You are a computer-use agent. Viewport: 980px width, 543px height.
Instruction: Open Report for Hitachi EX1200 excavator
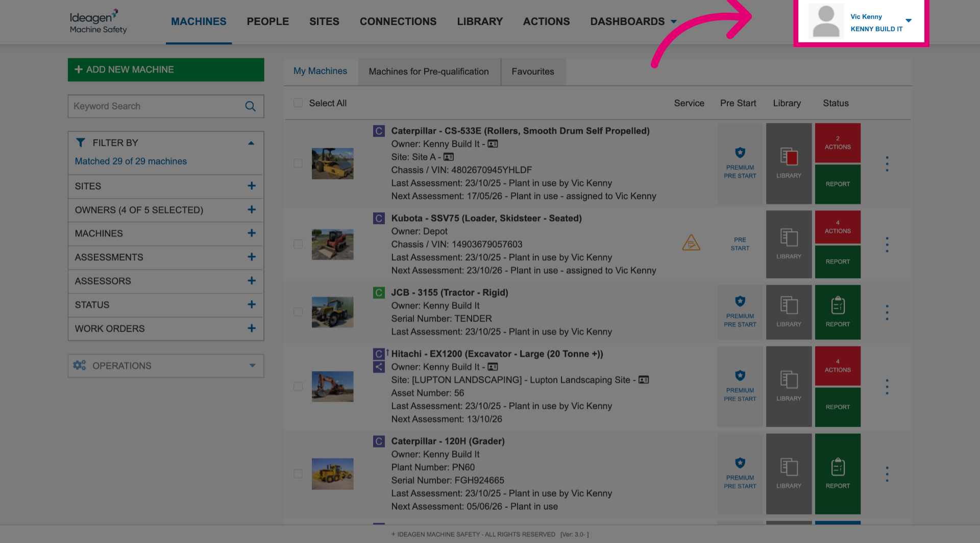[x=838, y=407]
